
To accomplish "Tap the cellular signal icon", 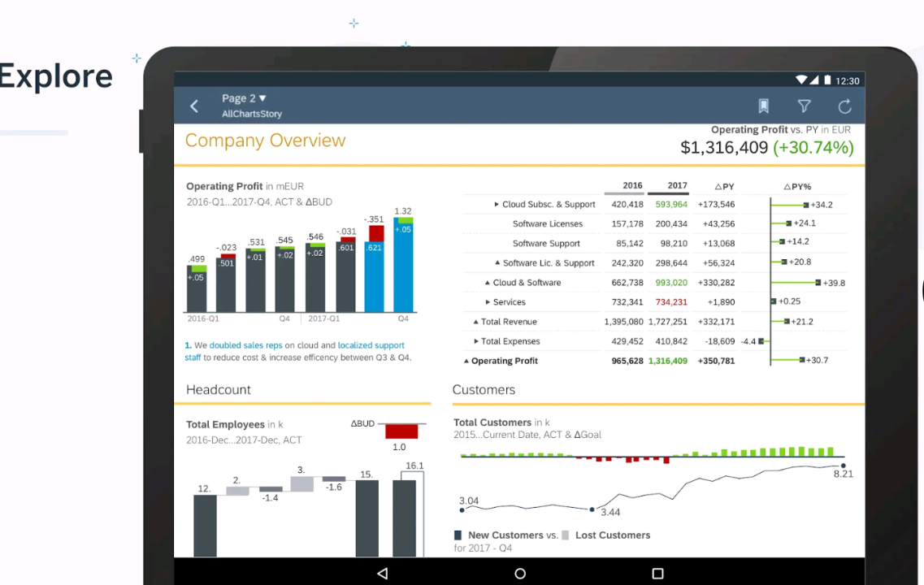I will click(x=813, y=80).
